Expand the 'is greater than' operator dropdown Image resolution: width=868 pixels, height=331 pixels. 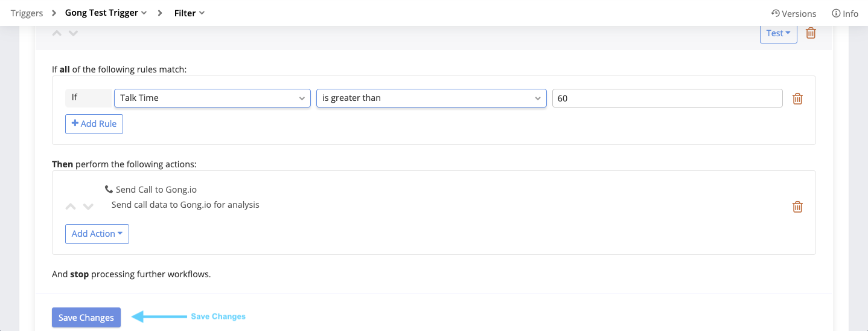tap(431, 98)
